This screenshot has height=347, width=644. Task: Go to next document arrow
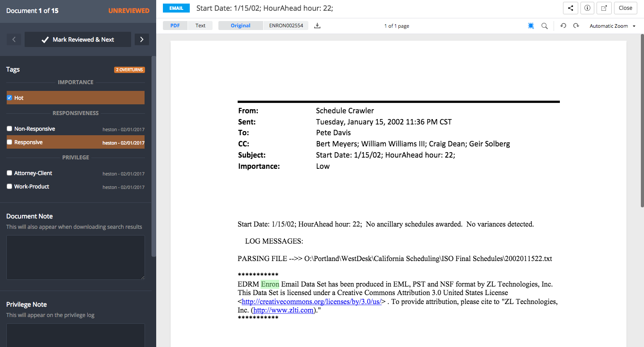142,39
